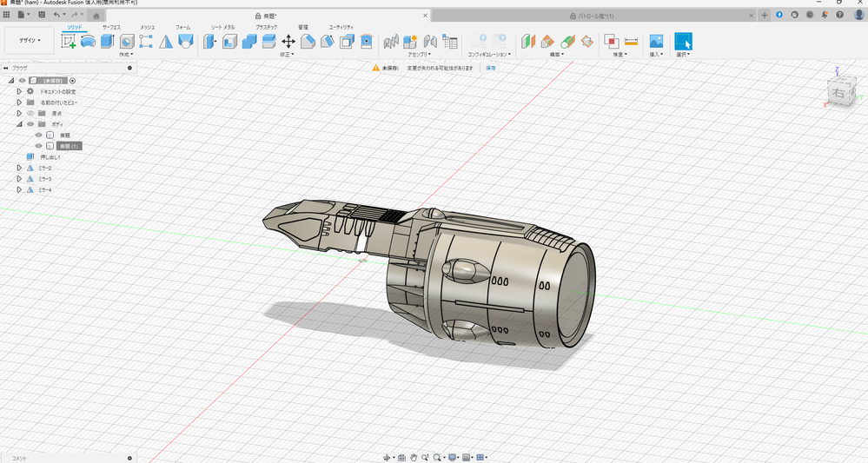Select the Create Form tool

tap(88, 42)
